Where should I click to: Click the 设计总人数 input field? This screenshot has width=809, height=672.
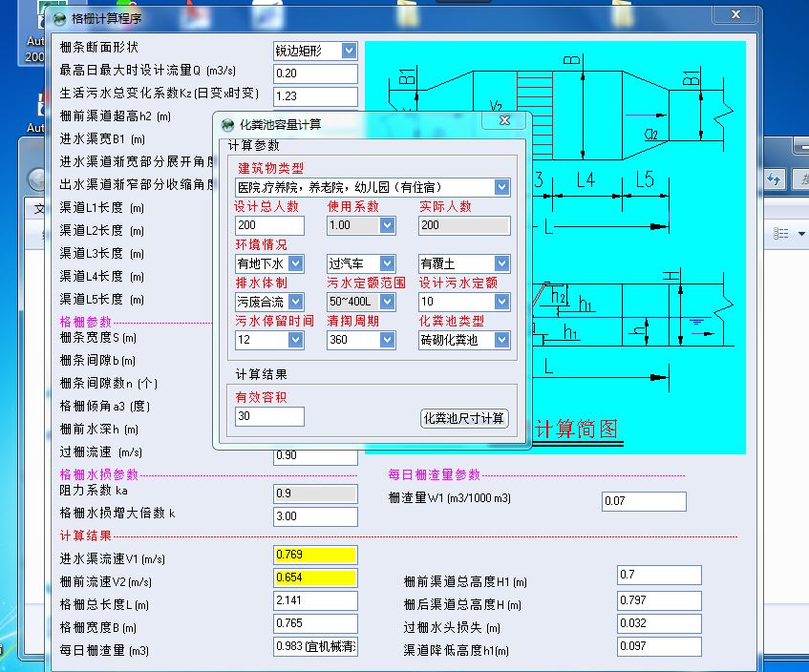(x=269, y=225)
